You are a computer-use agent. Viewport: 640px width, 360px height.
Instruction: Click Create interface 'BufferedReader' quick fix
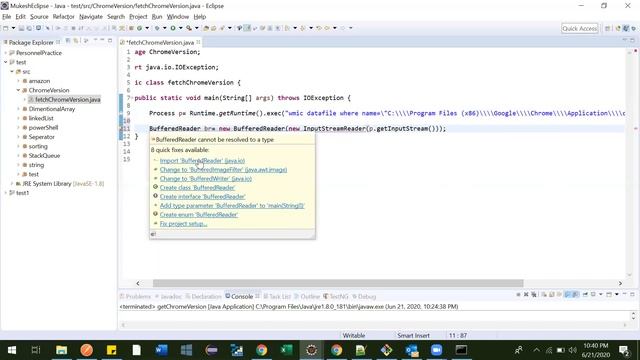coord(202,197)
